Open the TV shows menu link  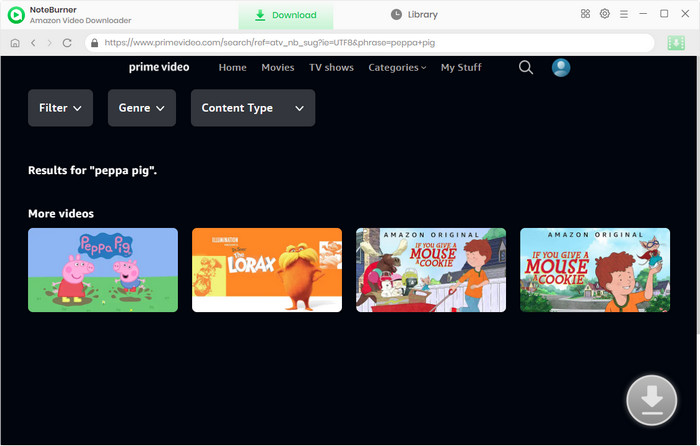(x=331, y=67)
